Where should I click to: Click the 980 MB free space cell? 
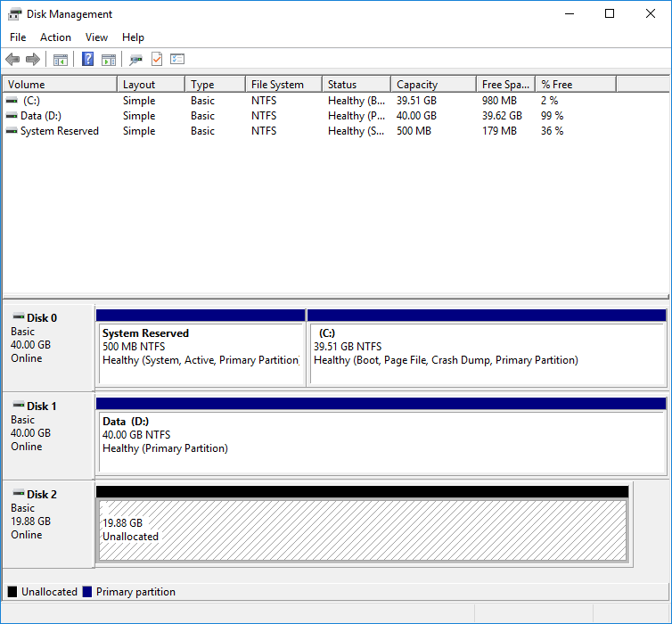(499, 101)
